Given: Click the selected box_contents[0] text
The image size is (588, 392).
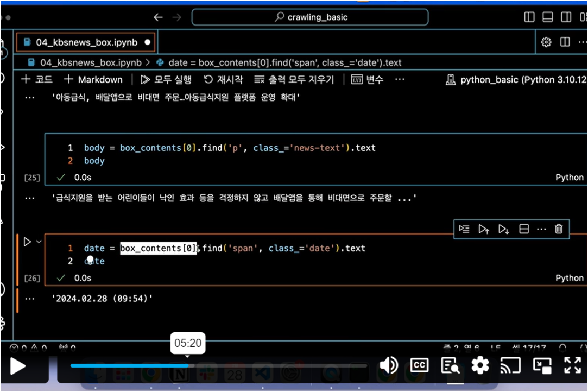Looking at the screenshot, I should [x=158, y=248].
